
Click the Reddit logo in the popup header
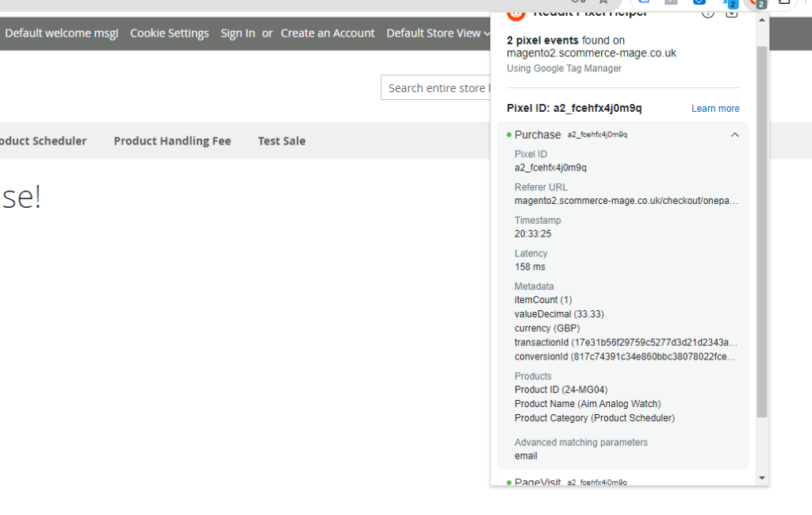tap(515, 11)
